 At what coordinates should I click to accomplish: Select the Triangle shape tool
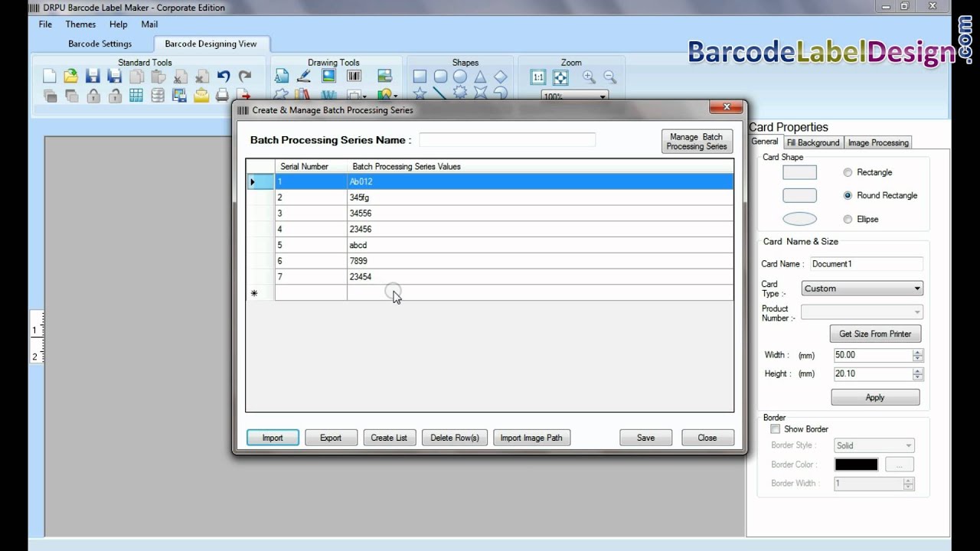click(480, 76)
